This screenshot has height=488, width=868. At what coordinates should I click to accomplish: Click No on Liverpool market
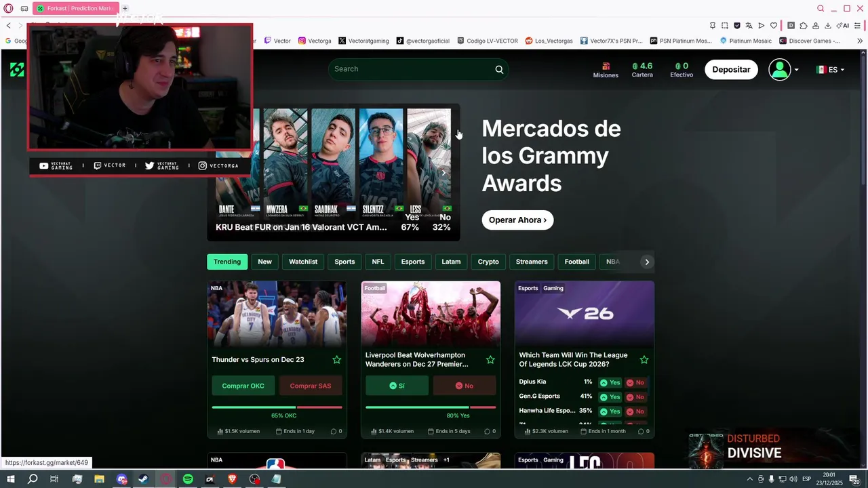pyautogui.click(x=465, y=386)
